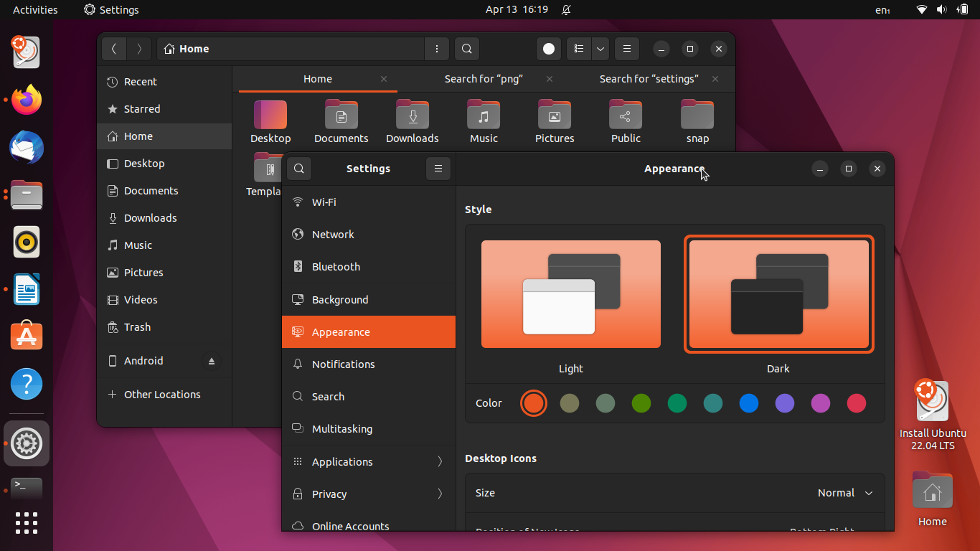Image resolution: width=980 pixels, height=551 pixels.
Task: Switch to the Search for "png" tab
Action: [484, 79]
